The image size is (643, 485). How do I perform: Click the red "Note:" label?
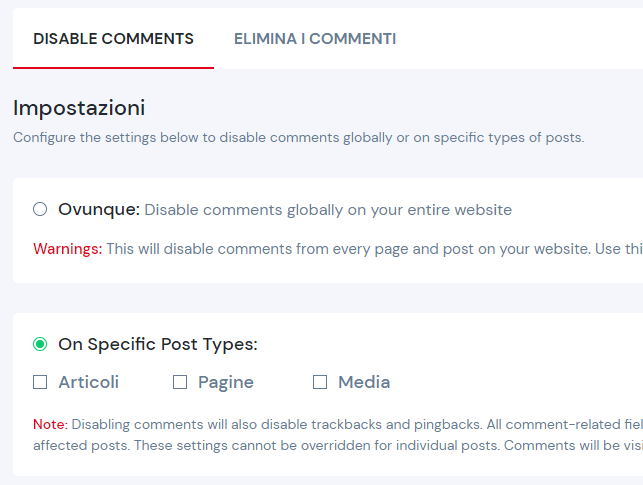[x=50, y=424]
